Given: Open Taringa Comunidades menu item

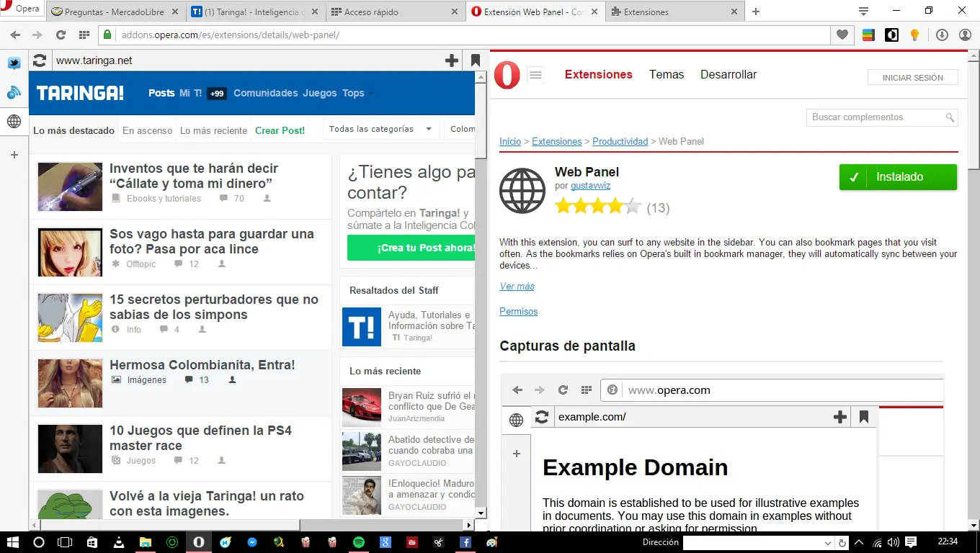Looking at the screenshot, I should pos(265,93).
